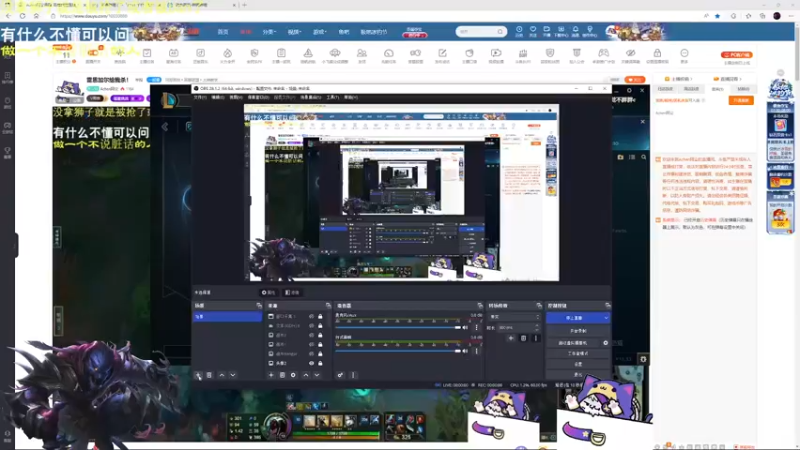This screenshot has width=800, height=450.
Task: Go to Douyu home (首页) tab
Action: pos(223,32)
